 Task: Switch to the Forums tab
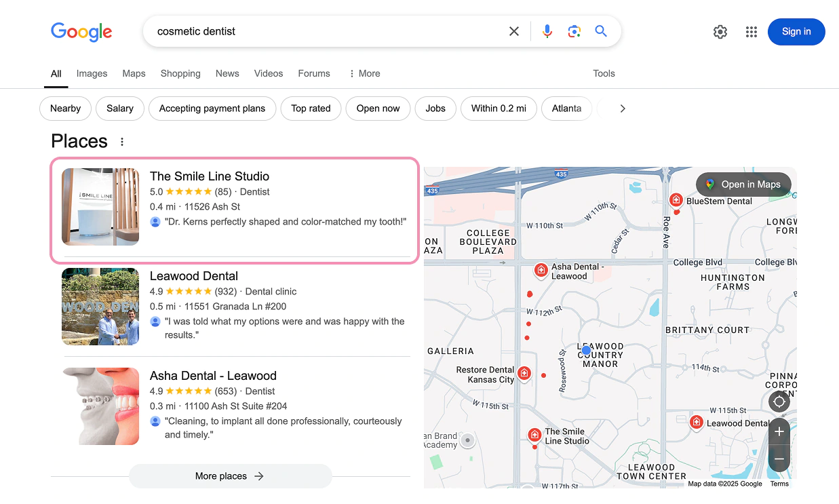[x=314, y=73]
